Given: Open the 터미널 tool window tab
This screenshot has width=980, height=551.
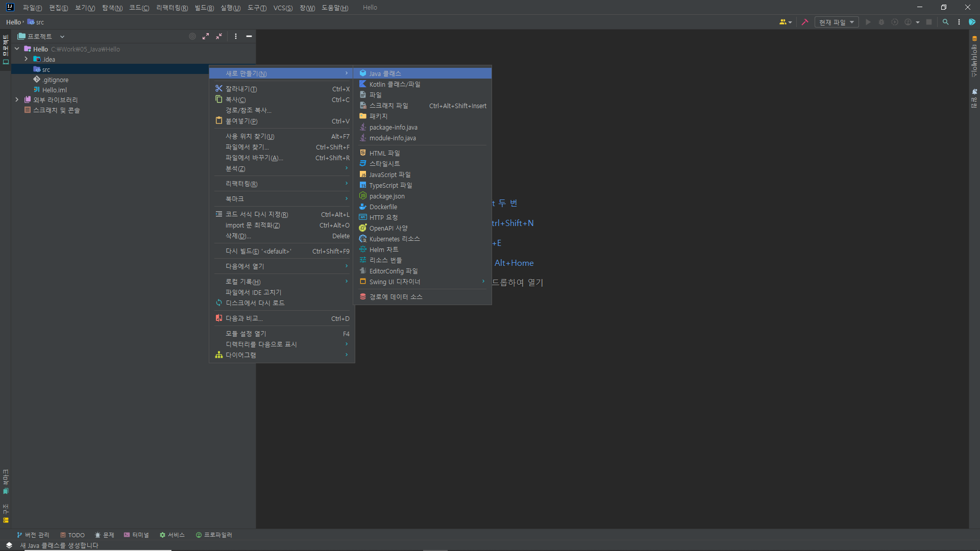Looking at the screenshot, I should coord(136,535).
